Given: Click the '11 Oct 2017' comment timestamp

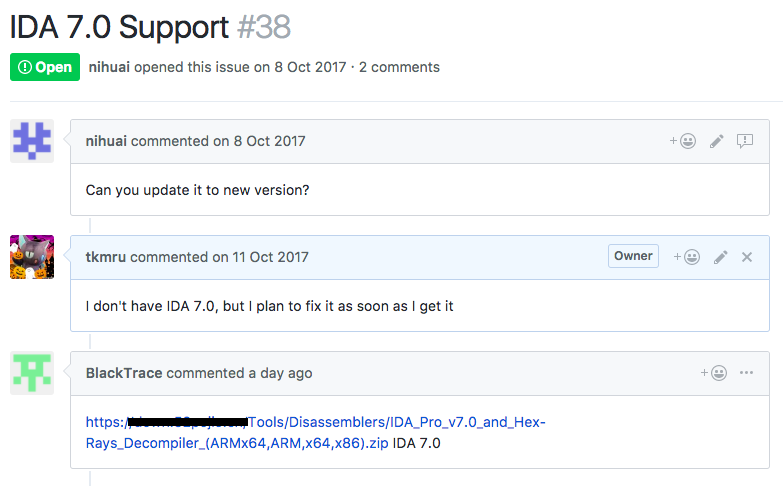Looking at the screenshot, I should point(270,257).
